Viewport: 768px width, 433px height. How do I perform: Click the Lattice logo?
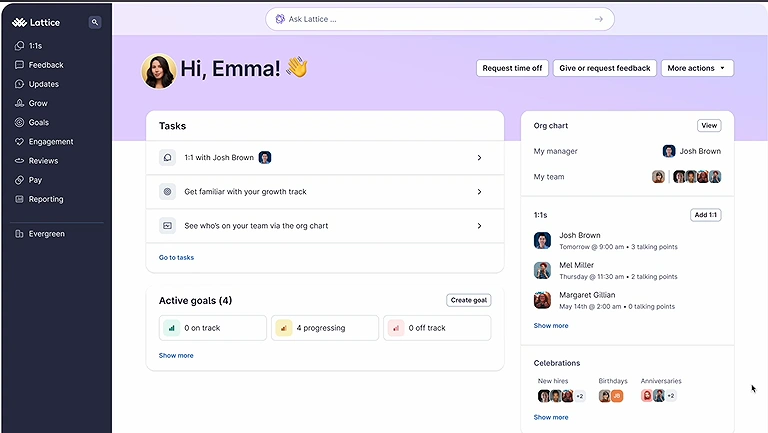pos(36,23)
